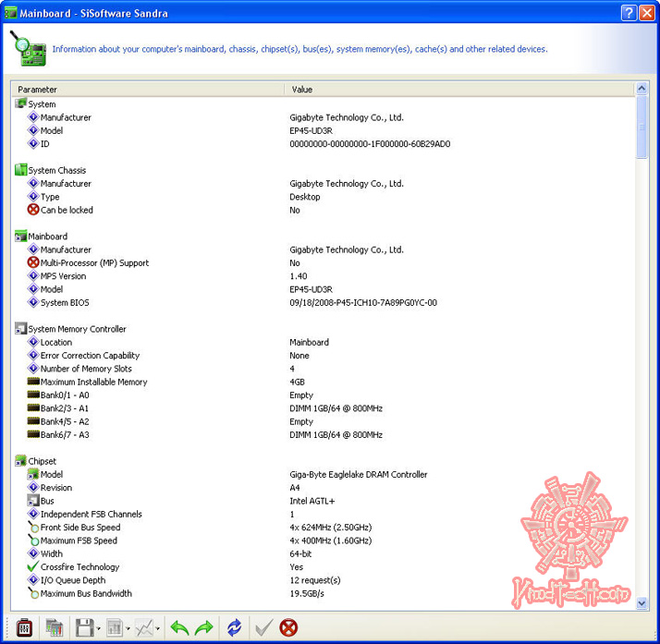Select the Maximum FSB Speed row
The width and height of the screenshot is (660, 644).
[324, 541]
